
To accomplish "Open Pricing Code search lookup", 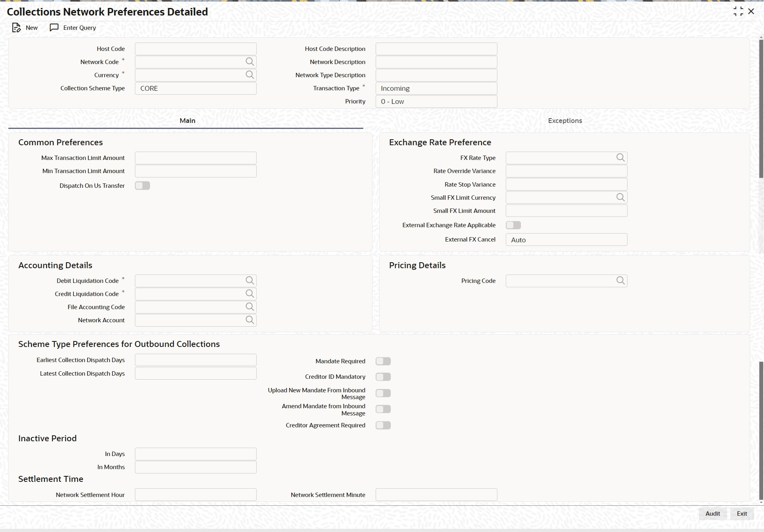I will pyautogui.click(x=620, y=281).
